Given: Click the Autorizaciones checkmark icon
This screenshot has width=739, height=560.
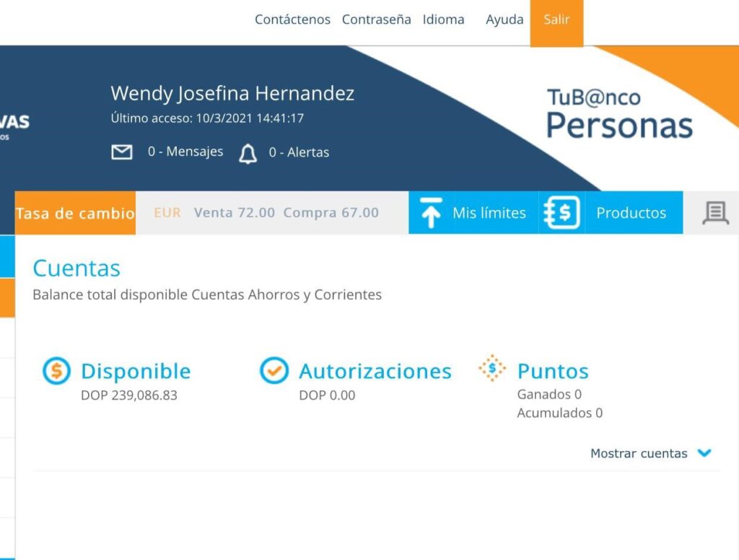Looking at the screenshot, I should [274, 371].
